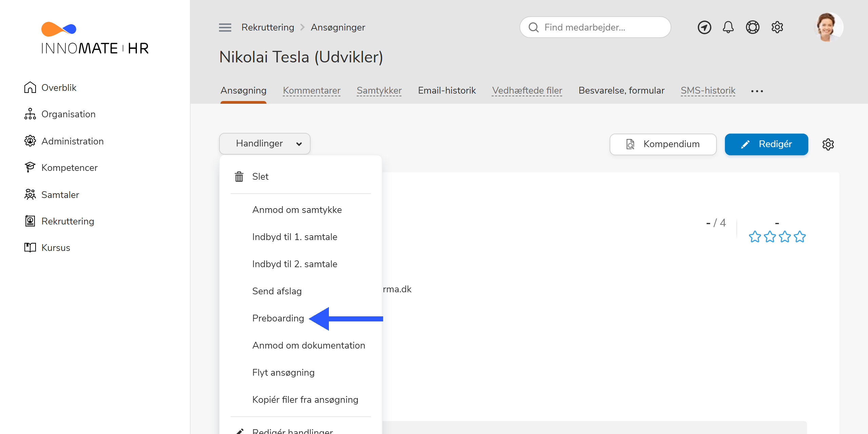Open top bar settings gear
Viewport: 868px width, 434px height.
(777, 27)
